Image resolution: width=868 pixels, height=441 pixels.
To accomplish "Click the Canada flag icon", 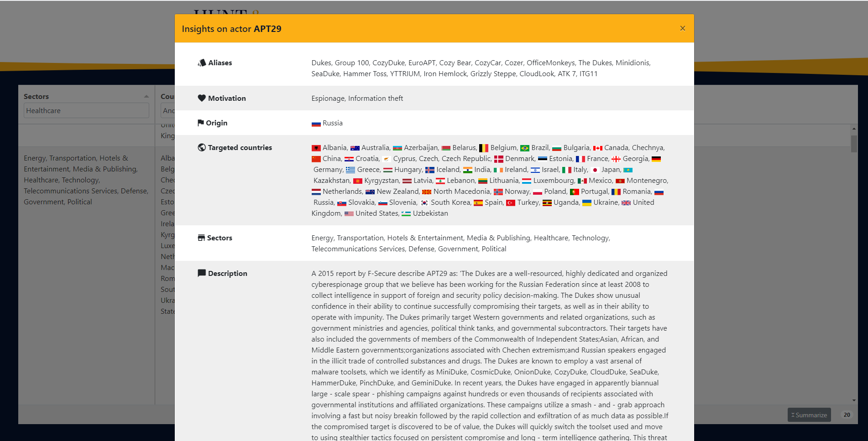I will (x=598, y=148).
